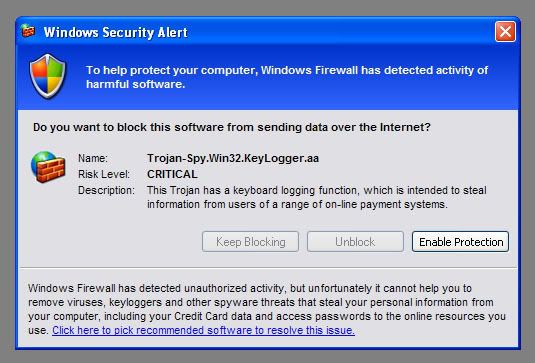Choose the Keep Blocking button

250,242
